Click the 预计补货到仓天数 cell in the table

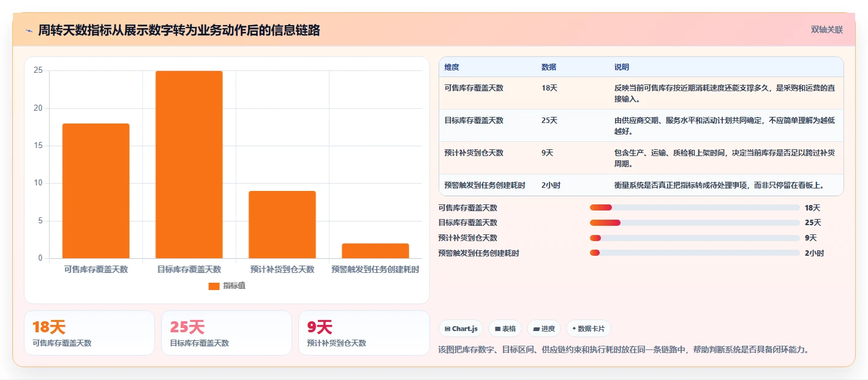(x=474, y=153)
